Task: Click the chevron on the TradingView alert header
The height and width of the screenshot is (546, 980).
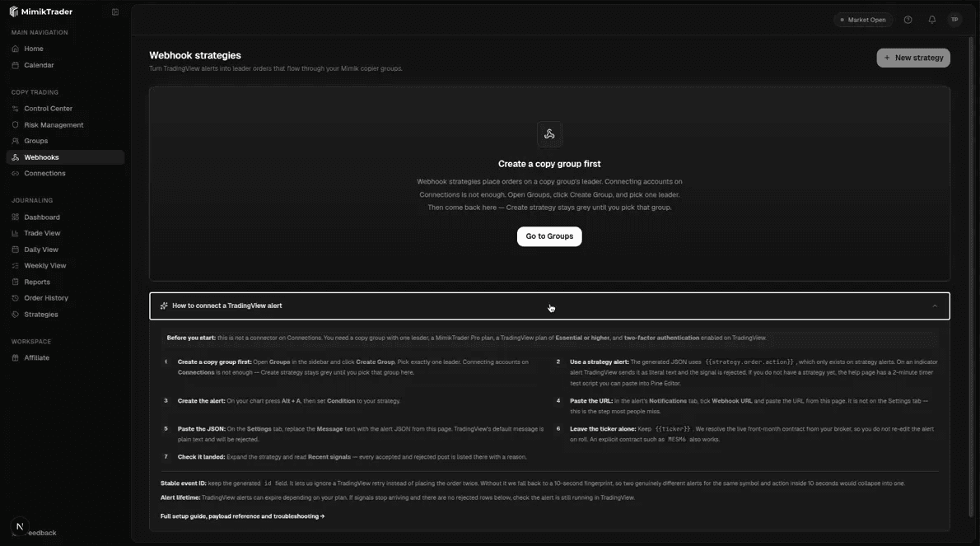Action: click(935, 306)
